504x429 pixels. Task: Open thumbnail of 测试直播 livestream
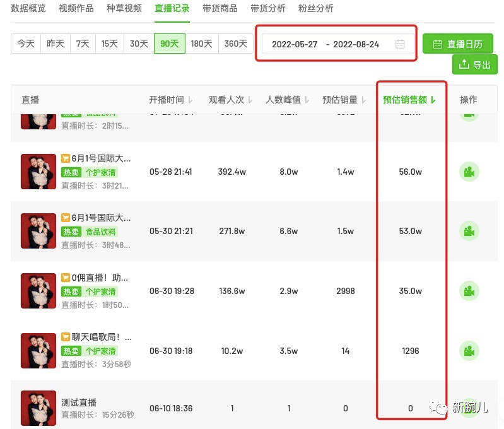tap(38, 408)
